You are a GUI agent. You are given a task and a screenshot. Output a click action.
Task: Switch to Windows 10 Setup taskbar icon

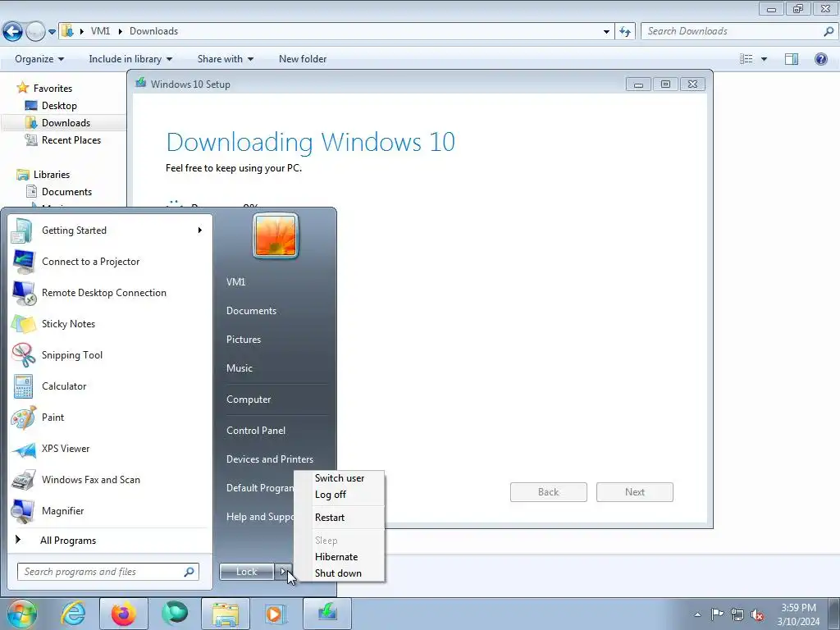click(x=327, y=614)
